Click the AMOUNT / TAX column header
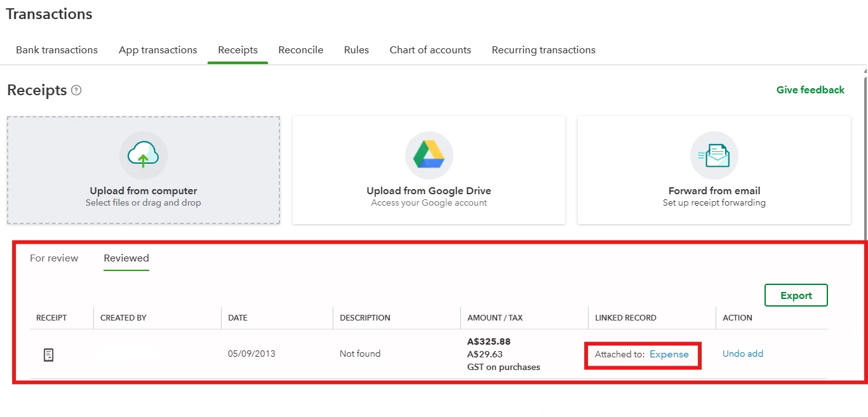This screenshot has width=868, height=417. point(495,318)
